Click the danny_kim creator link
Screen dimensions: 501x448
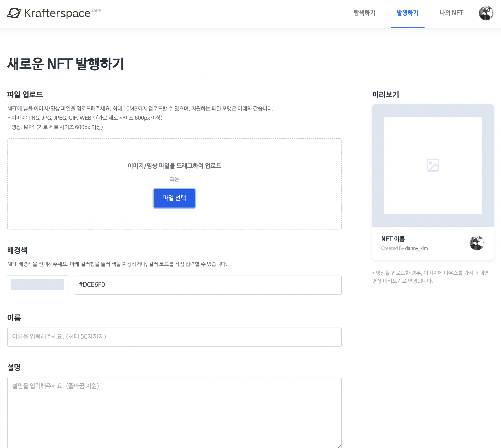(x=416, y=248)
